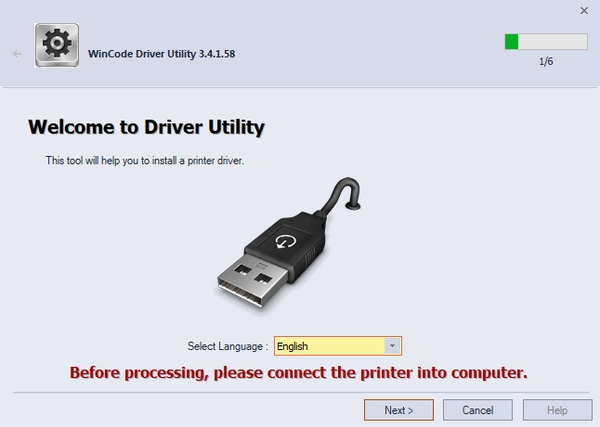Click the English language field
The height and width of the screenshot is (427, 600).
point(329,346)
